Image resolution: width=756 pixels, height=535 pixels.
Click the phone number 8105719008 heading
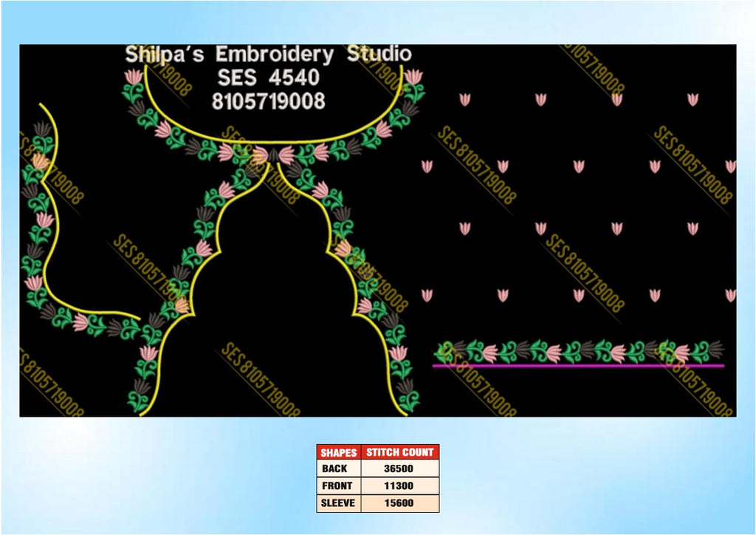[269, 101]
